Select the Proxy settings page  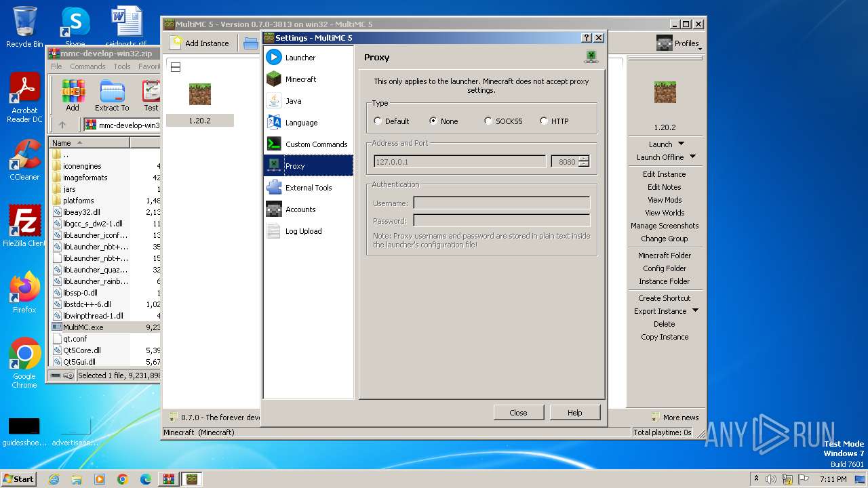tap(308, 166)
